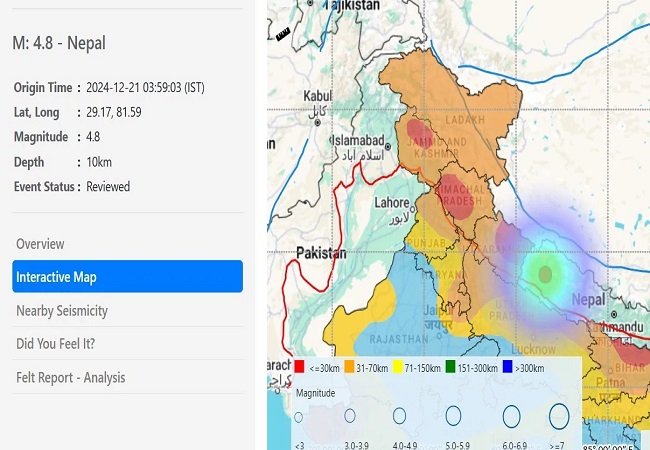The height and width of the screenshot is (450, 650).
Task: Click the Kabul city dot marker
Action: [x=318, y=122]
